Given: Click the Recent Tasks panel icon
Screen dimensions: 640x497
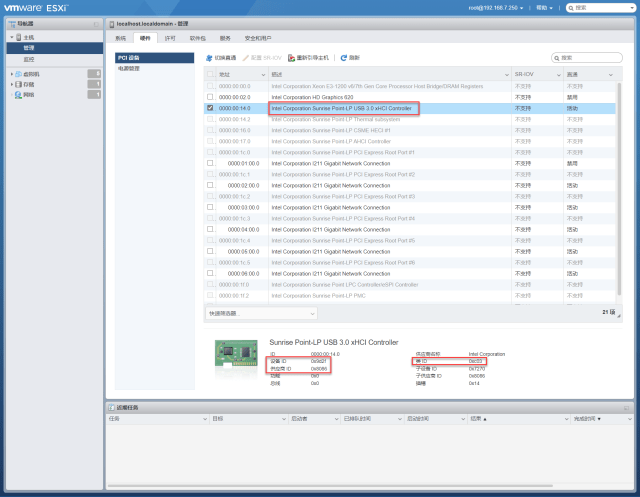Looking at the screenshot, I should pyautogui.click(x=111, y=408).
